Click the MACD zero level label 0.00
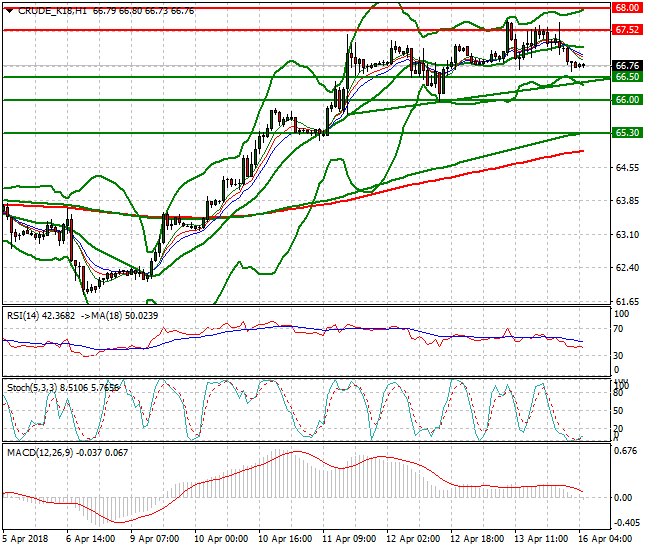Image resolution: width=650 pixels, height=550 pixels. tap(623, 497)
